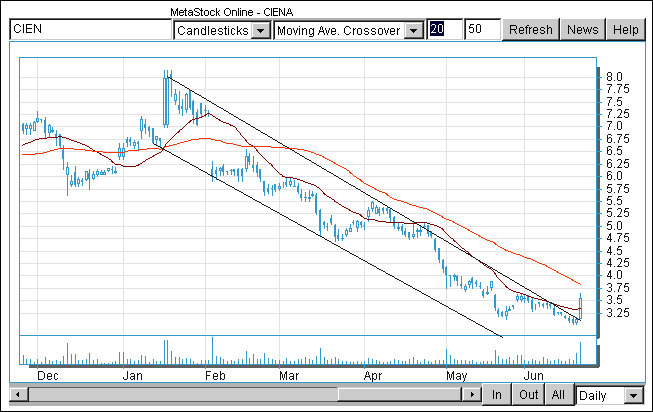Open the Help button
This screenshot has width=653, height=412.
pos(626,30)
